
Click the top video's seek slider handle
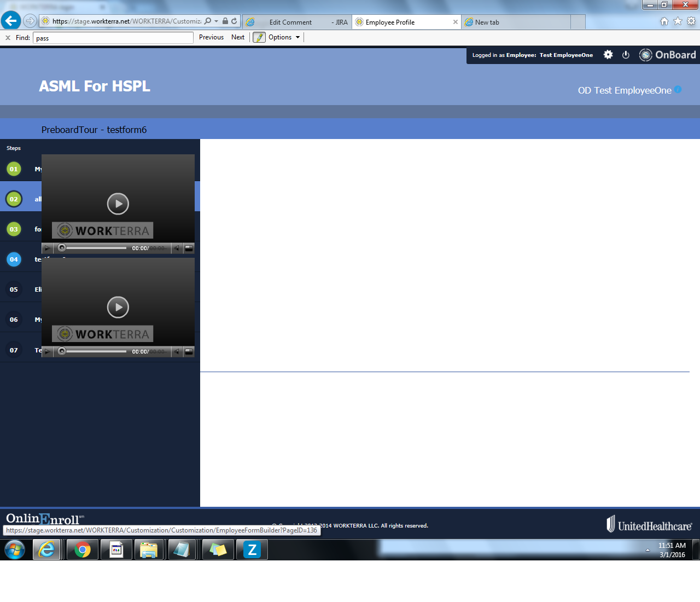click(62, 248)
